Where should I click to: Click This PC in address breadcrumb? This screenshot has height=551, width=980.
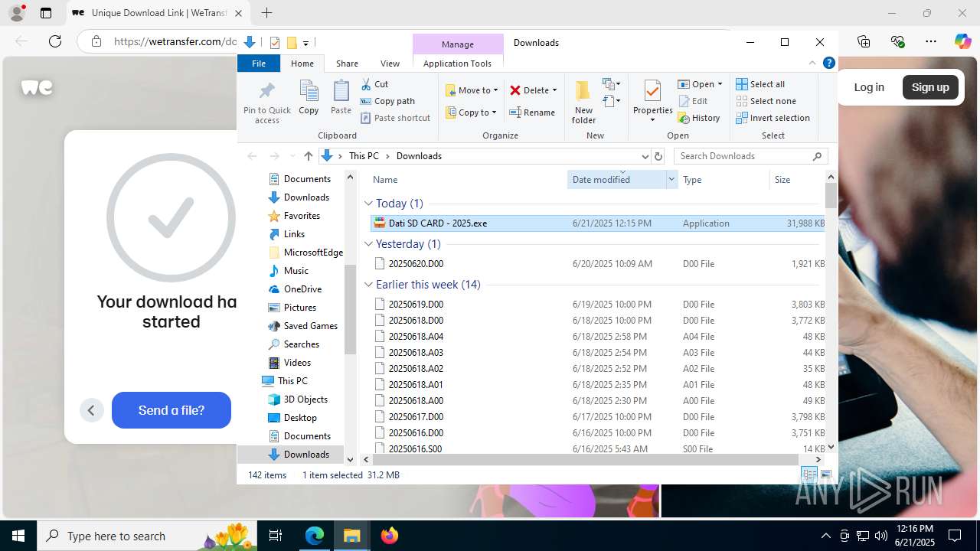tap(364, 156)
